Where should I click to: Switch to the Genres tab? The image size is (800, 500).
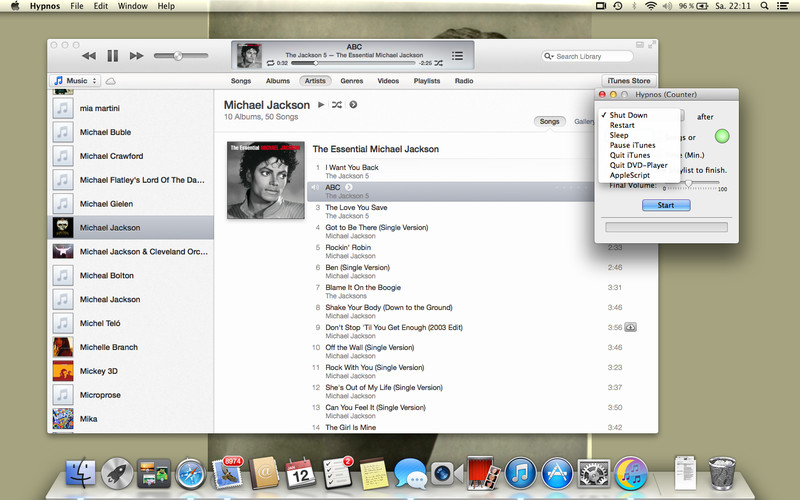tap(352, 81)
